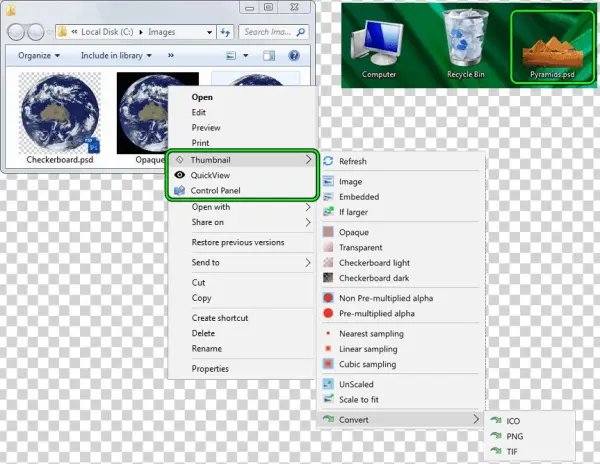Click the If larger icon
Image resolution: width=600 pixels, height=464 pixels.
pyautogui.click(x=328, y=212)
